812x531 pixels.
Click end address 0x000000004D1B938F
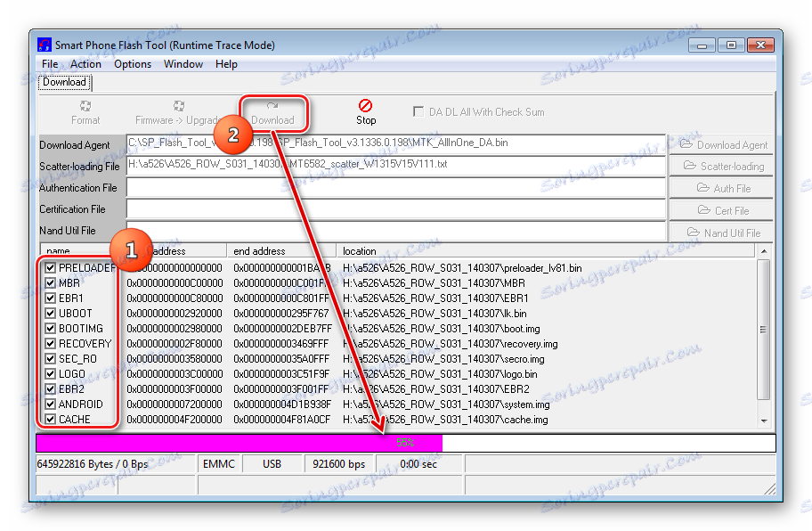281,404
